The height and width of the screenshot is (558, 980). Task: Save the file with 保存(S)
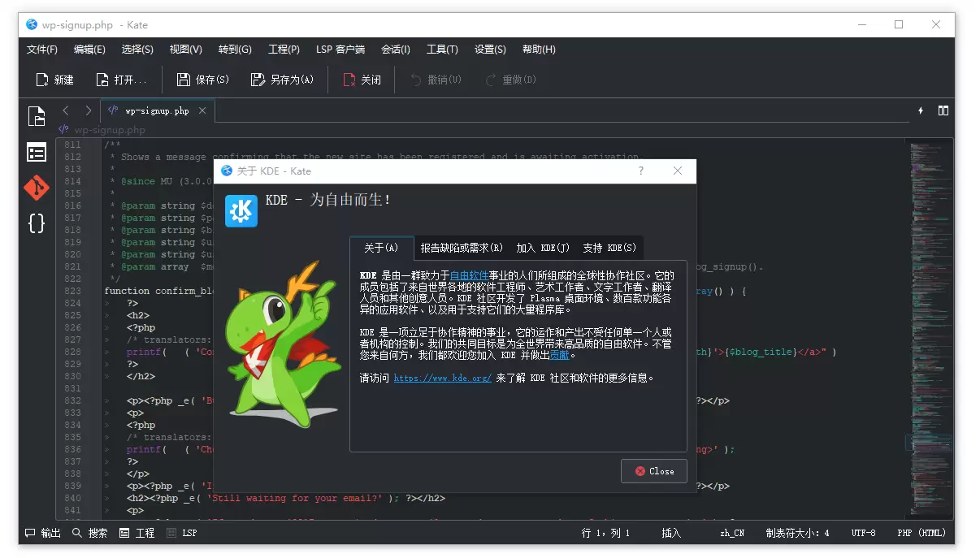click(x=203, y=80)
